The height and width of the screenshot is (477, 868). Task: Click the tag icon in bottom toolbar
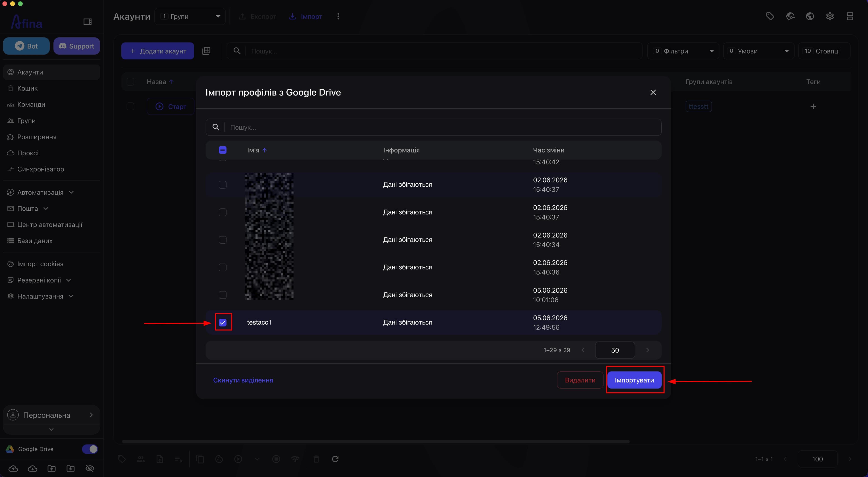(x=122, y=459)
